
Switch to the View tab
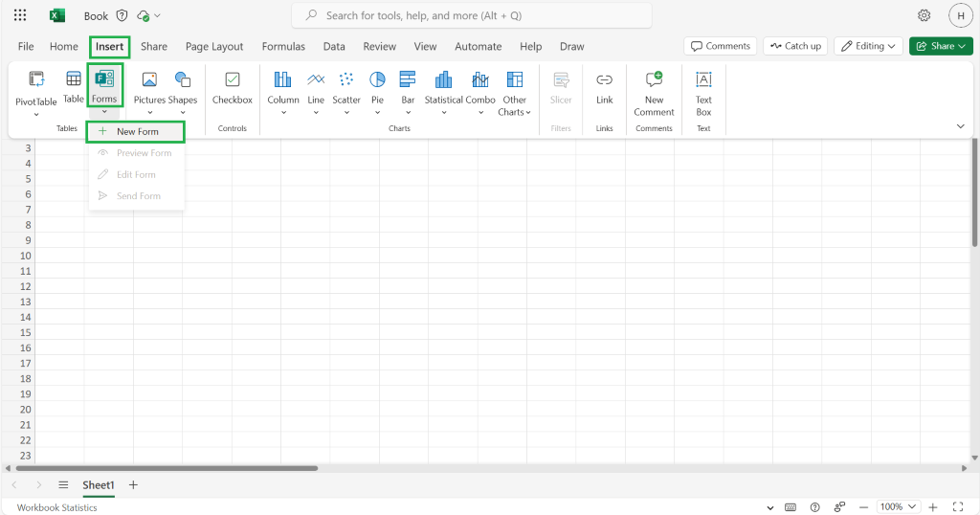425,46
